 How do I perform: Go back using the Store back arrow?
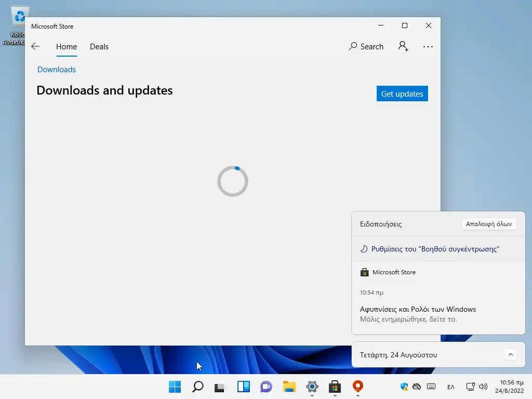coord(35,46)
